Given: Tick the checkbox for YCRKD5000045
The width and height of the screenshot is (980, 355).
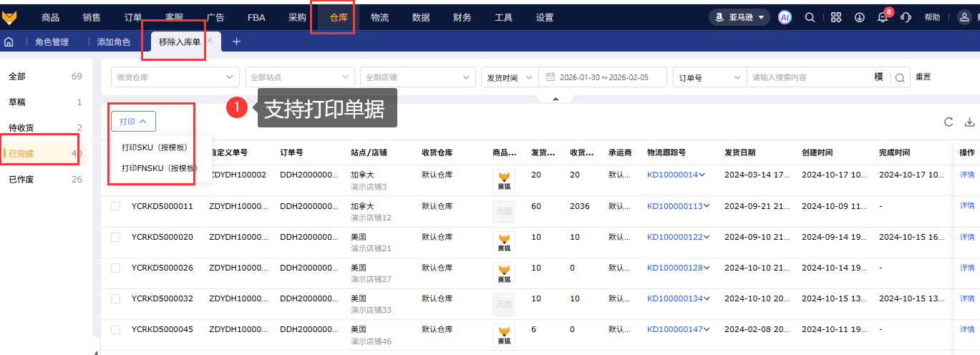Looking at the screenshot, I should click(x=116, y=329).
